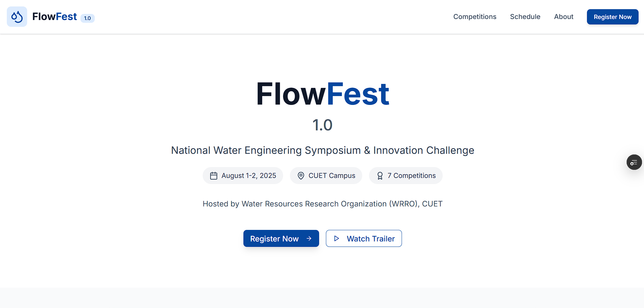Click the FlowFest logo text
This screenshot has width=644, height=308.
[54, 16]
